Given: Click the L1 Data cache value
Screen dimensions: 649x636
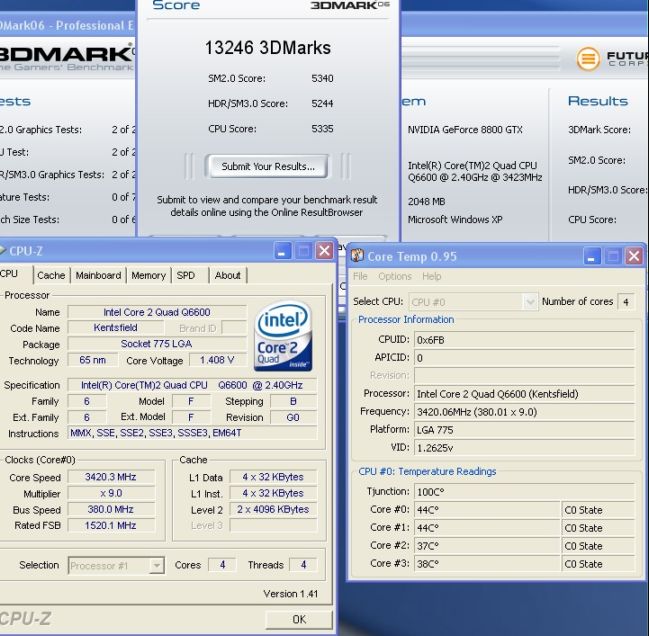Looking at the screenshot, I should point(273,477).
